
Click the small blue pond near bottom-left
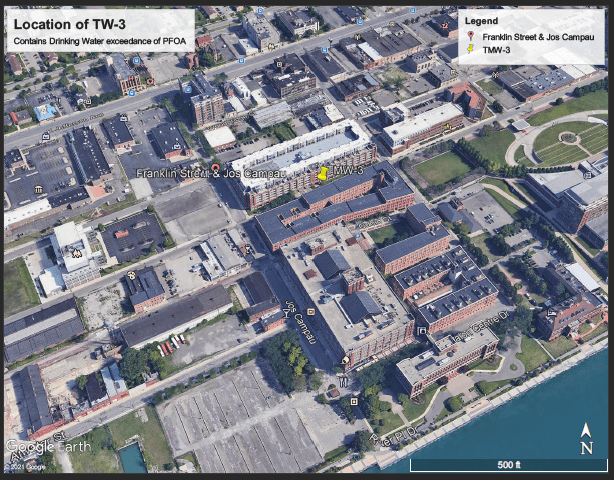tap(131, 458)
